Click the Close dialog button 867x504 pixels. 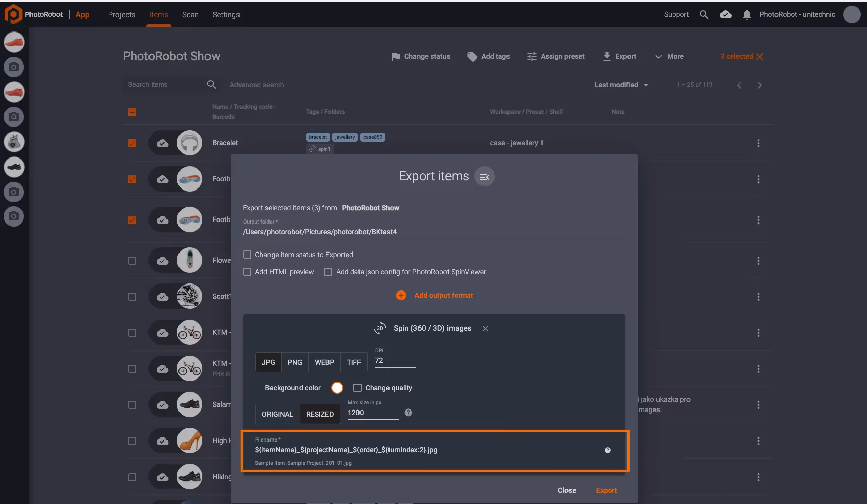pyautogui.click(x=567, y=490)
